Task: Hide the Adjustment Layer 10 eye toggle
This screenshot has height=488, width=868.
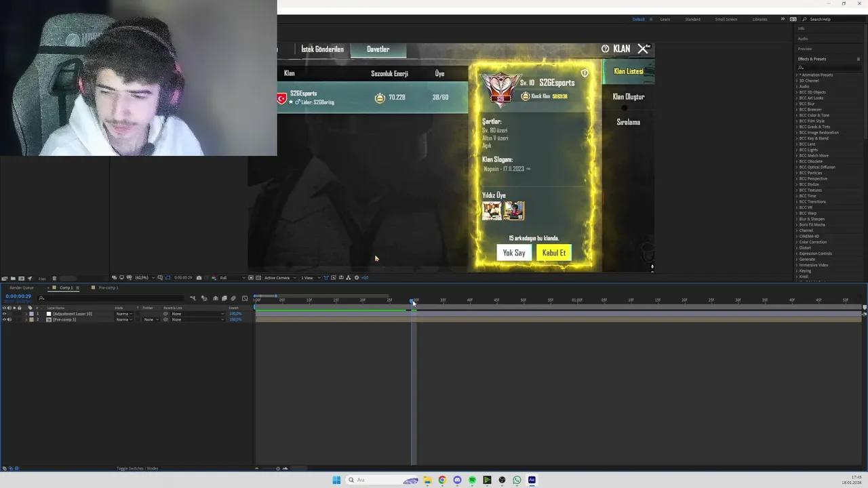Action: coord(4,314)
